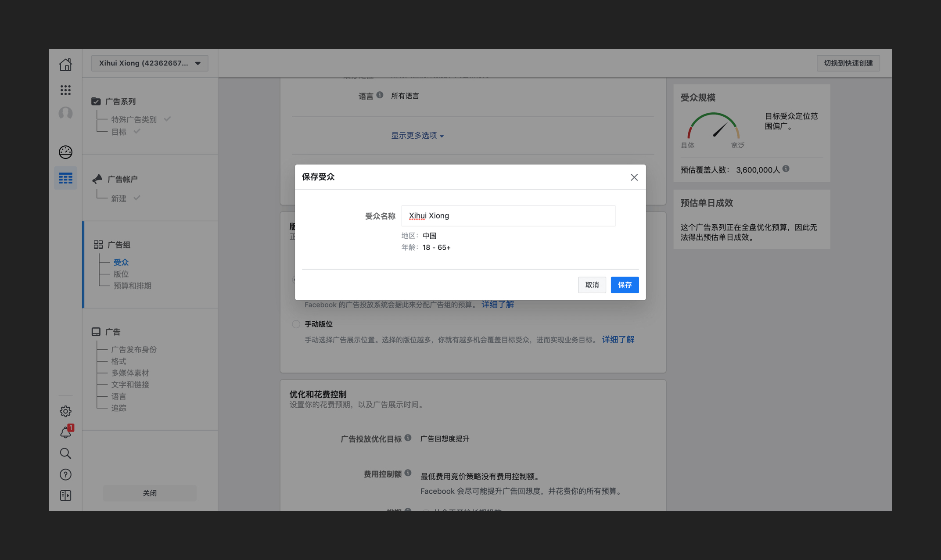
Task: Toggle the sidebar collapse panel icon
Action: pyautogui.click(x=65, y=495)
